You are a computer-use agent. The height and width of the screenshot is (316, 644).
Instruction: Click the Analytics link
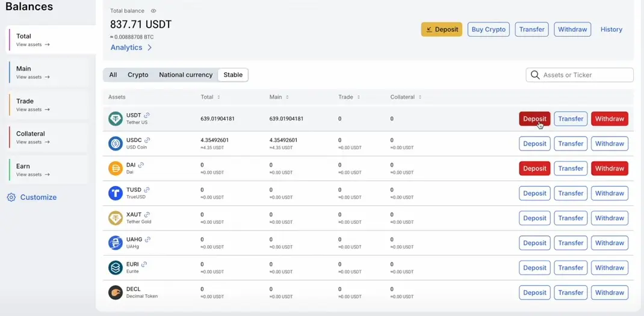coord(126,48)
